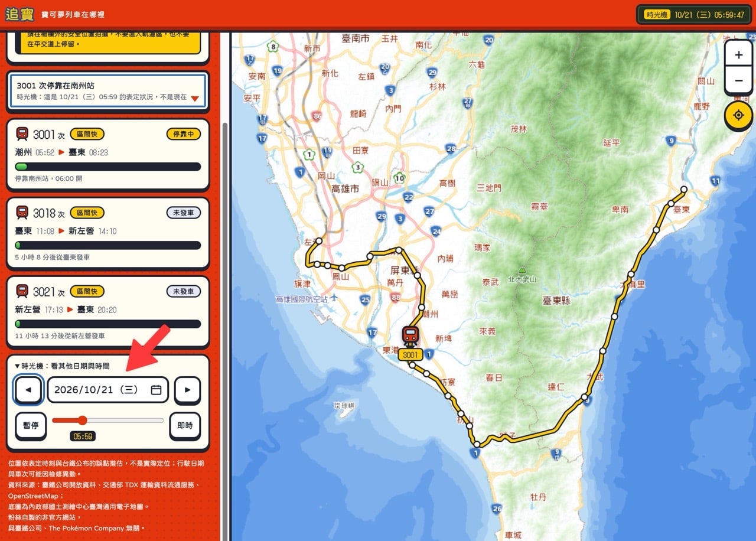Click the 05:59 time label under slider
Image resolution: width=756 pixels, height=541 pixels.
[x=83, y=436]
